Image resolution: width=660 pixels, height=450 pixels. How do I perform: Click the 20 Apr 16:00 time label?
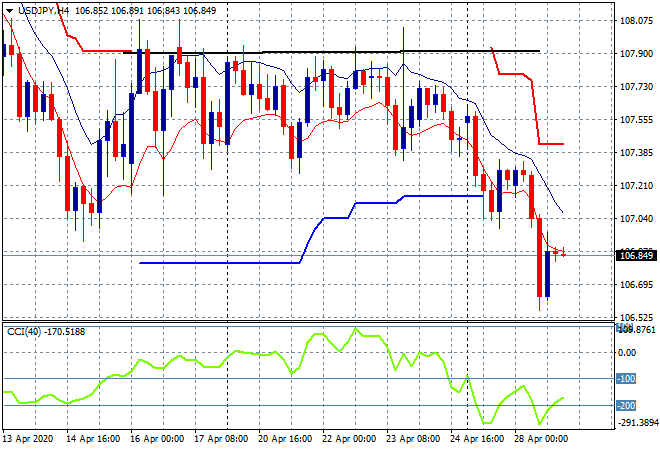click(285, 439)
